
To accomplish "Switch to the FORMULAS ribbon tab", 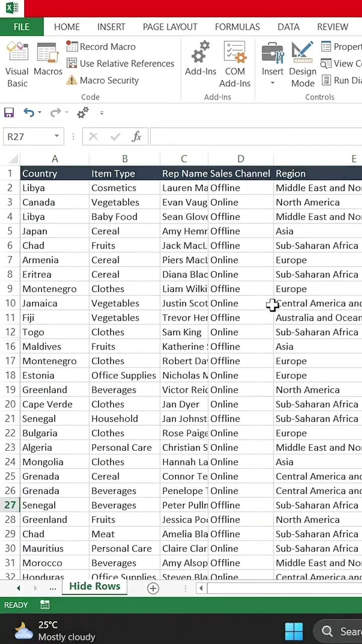I will pyautogui.click(x=237, y=27).
